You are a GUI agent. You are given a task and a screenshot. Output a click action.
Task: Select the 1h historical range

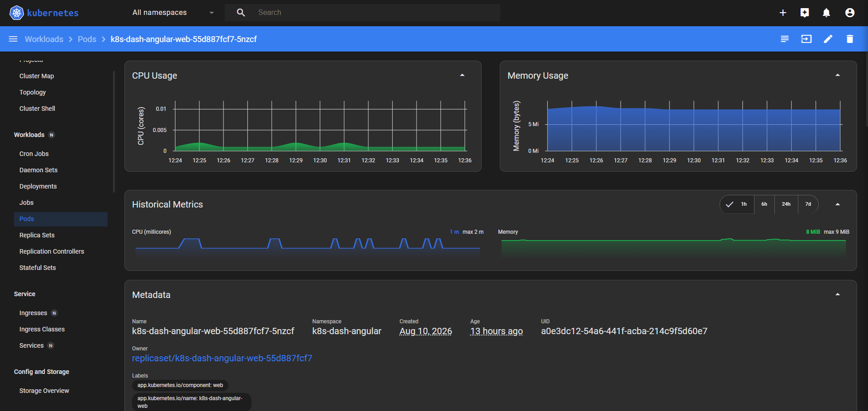[x=737, y=204]
